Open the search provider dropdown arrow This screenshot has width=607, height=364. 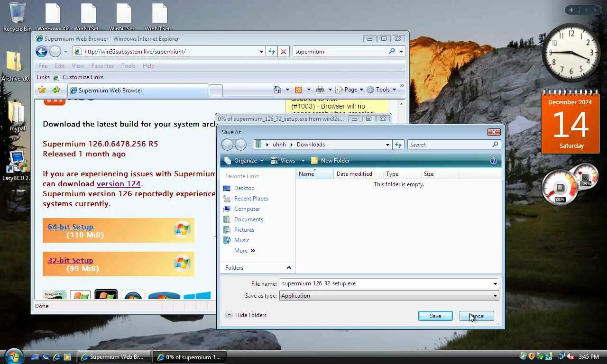401,52
